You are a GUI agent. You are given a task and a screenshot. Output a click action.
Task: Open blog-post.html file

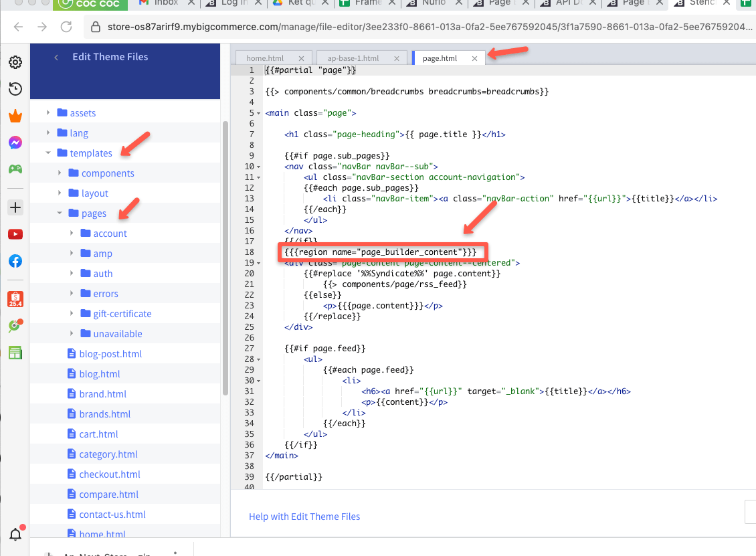pyautogui.click(x=110, y=354)
